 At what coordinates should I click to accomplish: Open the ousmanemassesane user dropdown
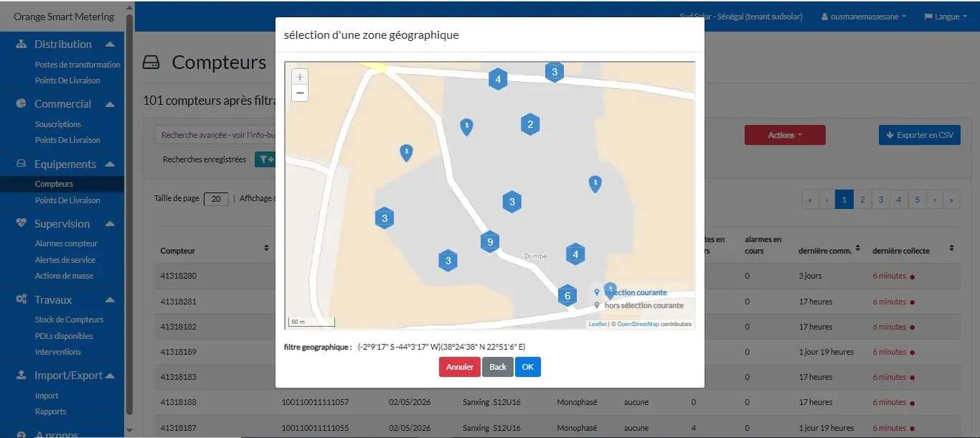[863, 17]
